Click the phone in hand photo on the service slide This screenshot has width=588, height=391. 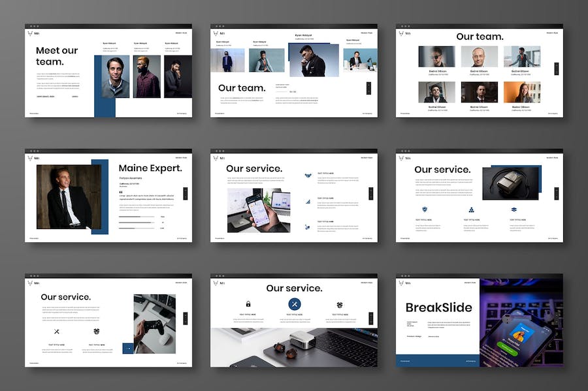[x=258, y=210]
